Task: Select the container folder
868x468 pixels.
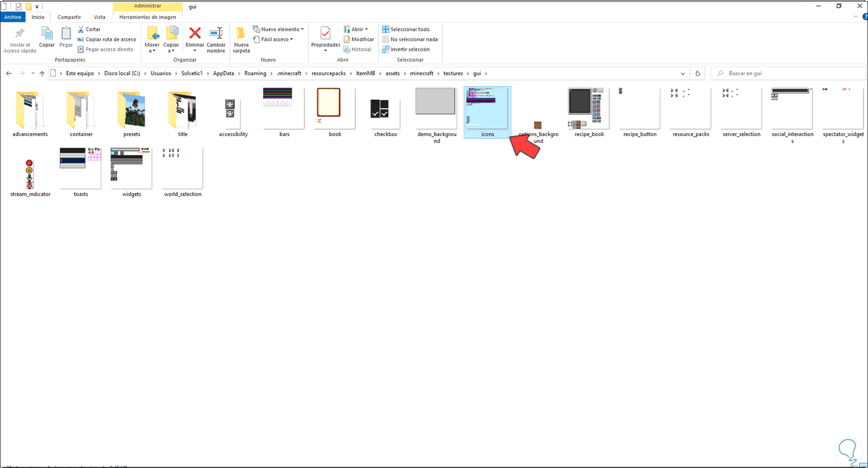Action: tap(80, 114)
